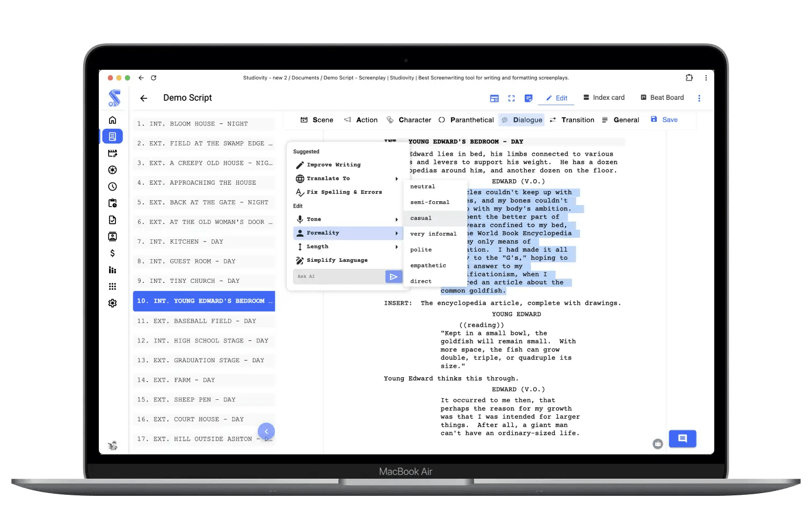Choose the Translate To menu option
Screen dimensions: 812x527
tap(328, 178)
